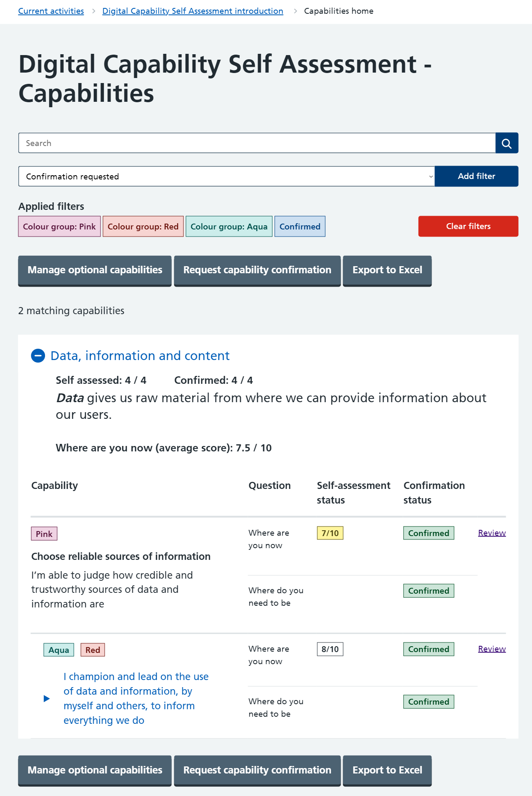This screenshot has height=796, width=532.
Task: Click Choose reliable sources of information title
Action: pos(121,557)
